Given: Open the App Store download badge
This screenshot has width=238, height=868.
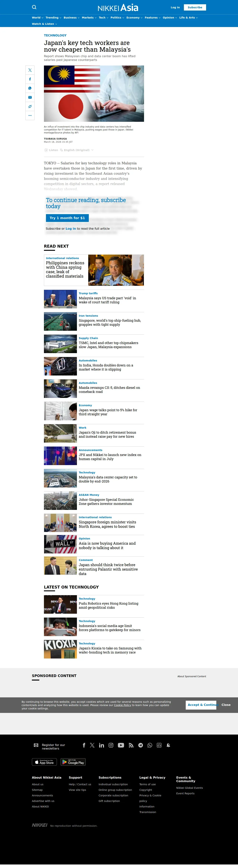Looking at the screenshot, I should 44,762.
